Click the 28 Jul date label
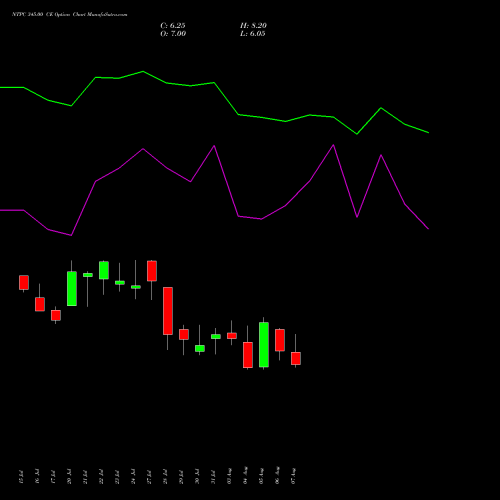Image resolution: width=500 pixels, height=500 pixels. point(166,477)
